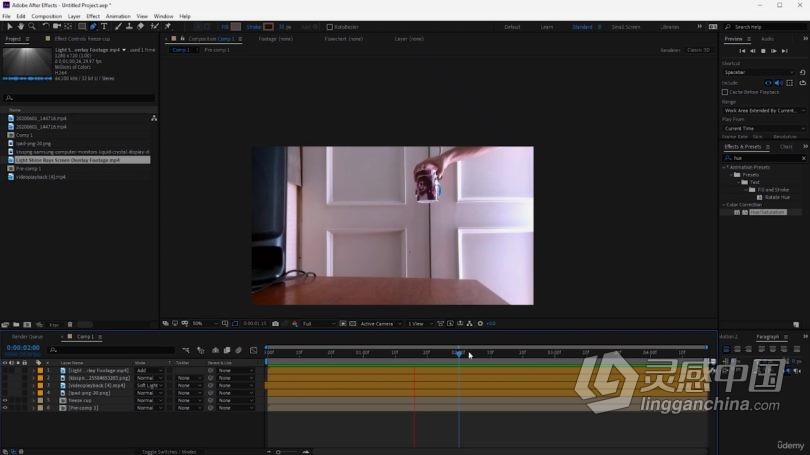Screen dimensions: 810x455
Task: Hide the Pre-comp 1 layer eye
Action: 5,408
